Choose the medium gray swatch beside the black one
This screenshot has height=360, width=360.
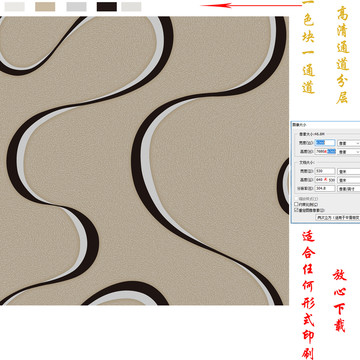(76, 7)
